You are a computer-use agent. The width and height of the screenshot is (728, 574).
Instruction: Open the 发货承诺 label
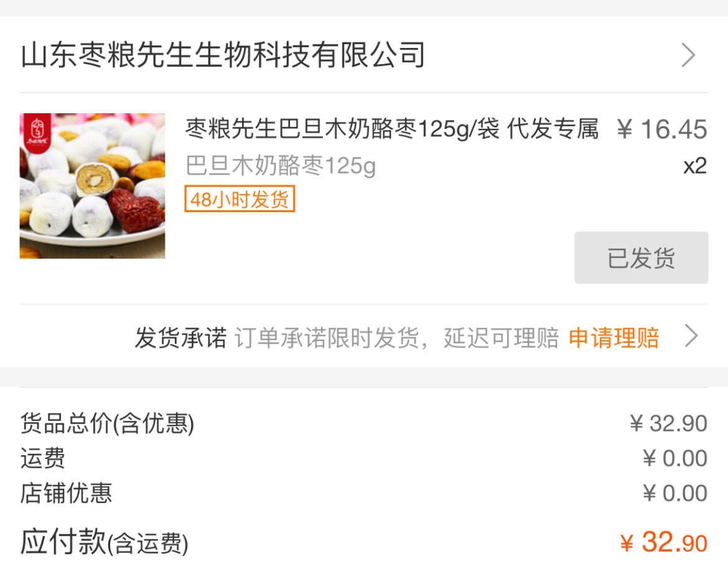pos(180,337)
